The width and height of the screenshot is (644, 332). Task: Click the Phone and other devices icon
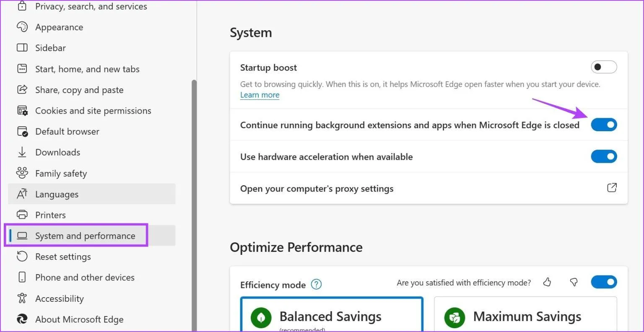(x=22, y=278)
